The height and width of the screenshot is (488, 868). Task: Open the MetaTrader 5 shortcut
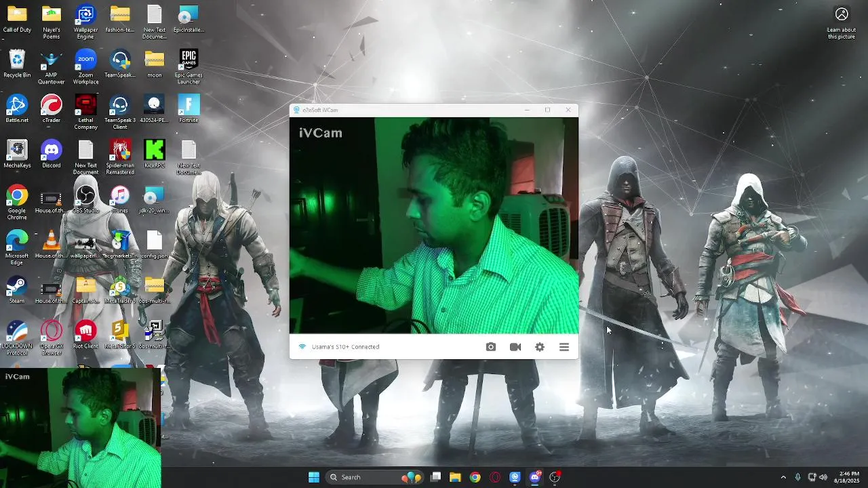click(x=120, y=290)
